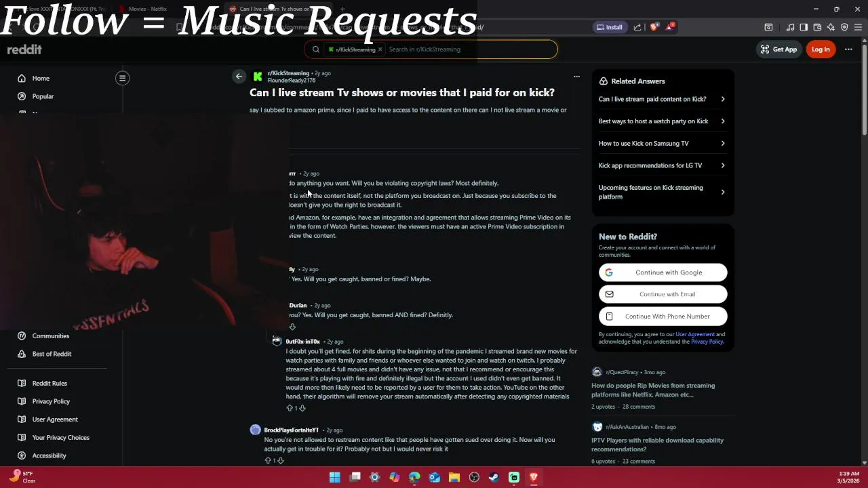Open the Windows Start menu
Viewport: 868px width, 488px height.
334,477
